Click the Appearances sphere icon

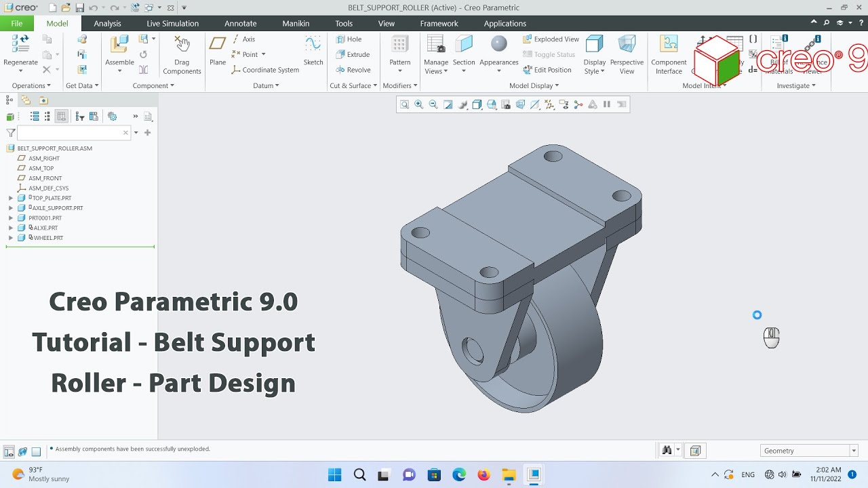499,43
